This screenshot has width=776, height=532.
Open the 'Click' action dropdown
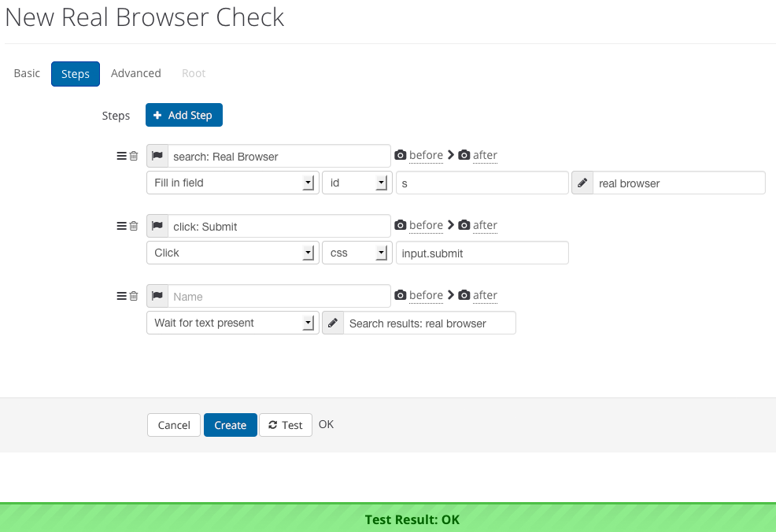(233, 253)
